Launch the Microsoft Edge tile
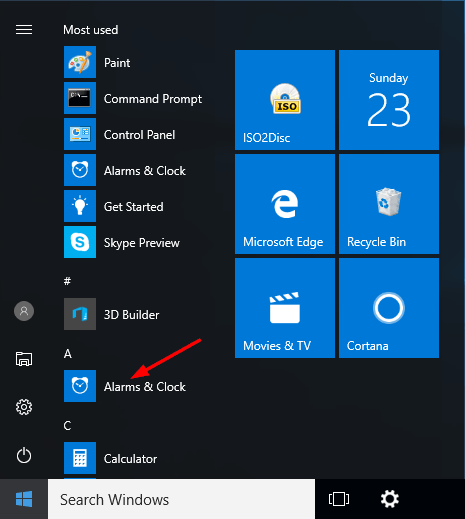 285,204
